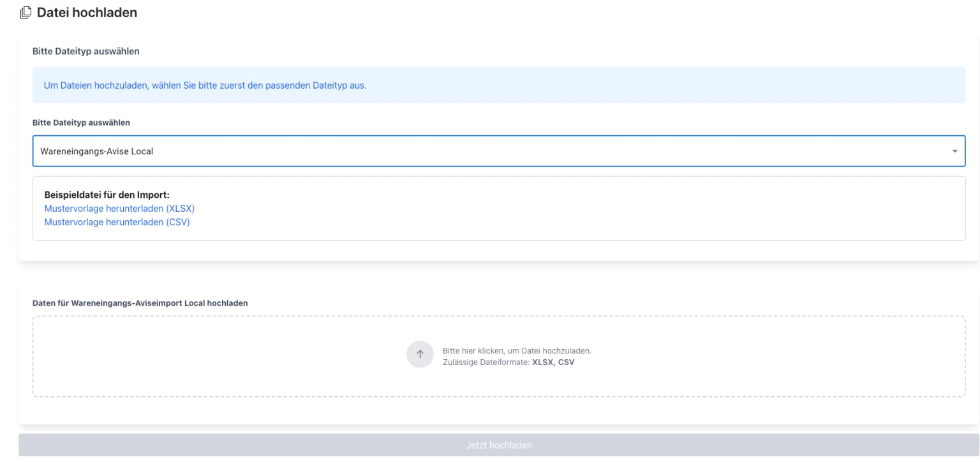
Task: Click 'Beispieldatei für den Import:' label
Action: click(x=107, y=195)
